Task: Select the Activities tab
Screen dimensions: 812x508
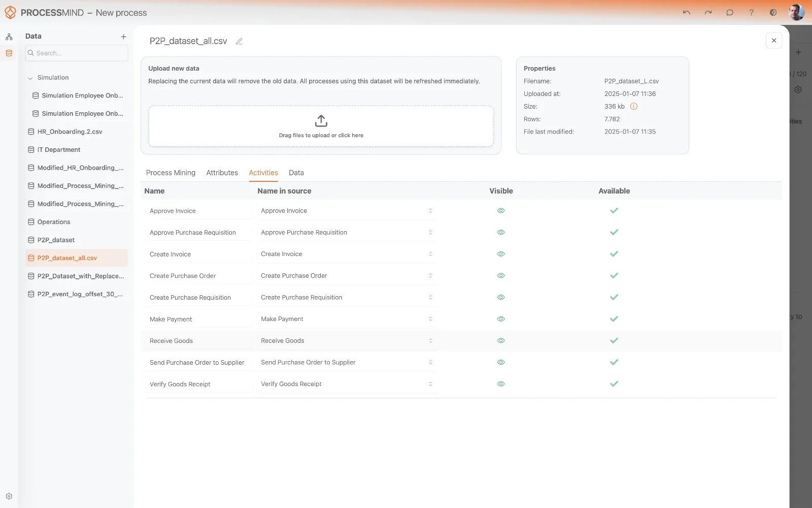Action: (x=263, y=173)
